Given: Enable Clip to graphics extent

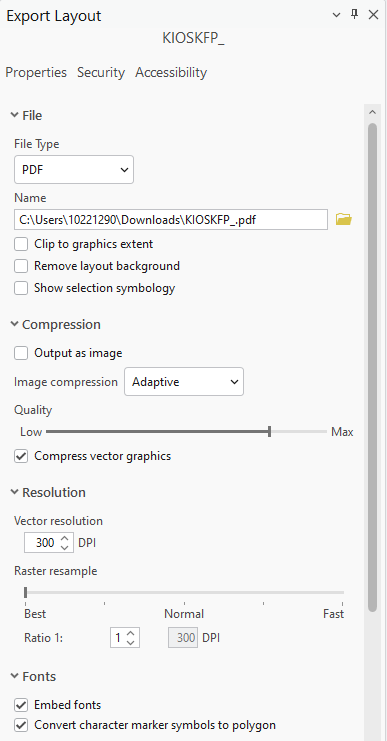Looking at the screenshot, I should (x=21, y=244).
